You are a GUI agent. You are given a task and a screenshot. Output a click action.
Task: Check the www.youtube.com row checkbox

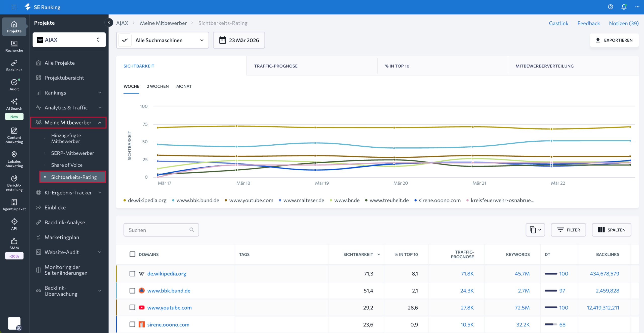pos(132,308)
